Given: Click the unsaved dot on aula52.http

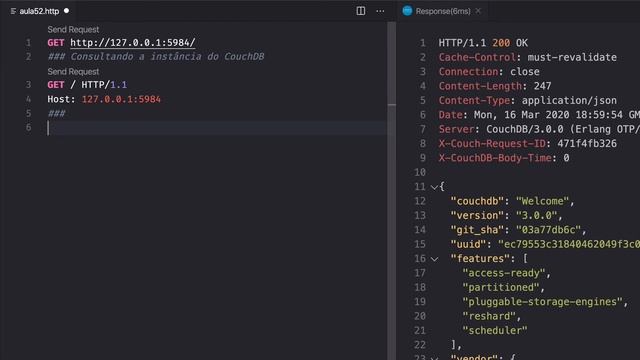Looking at the screenshot, I should tap(67, 11).
